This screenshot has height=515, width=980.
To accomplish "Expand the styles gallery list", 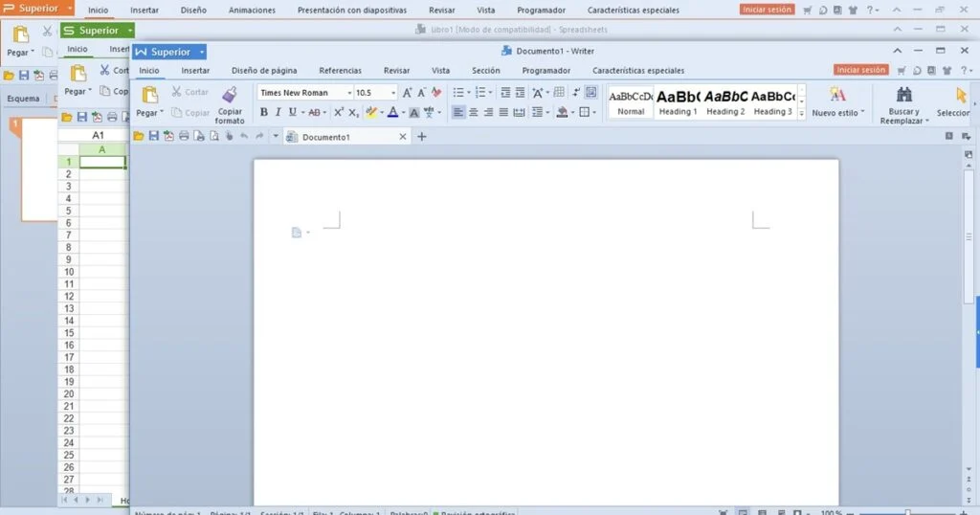I will click(801, 113).
